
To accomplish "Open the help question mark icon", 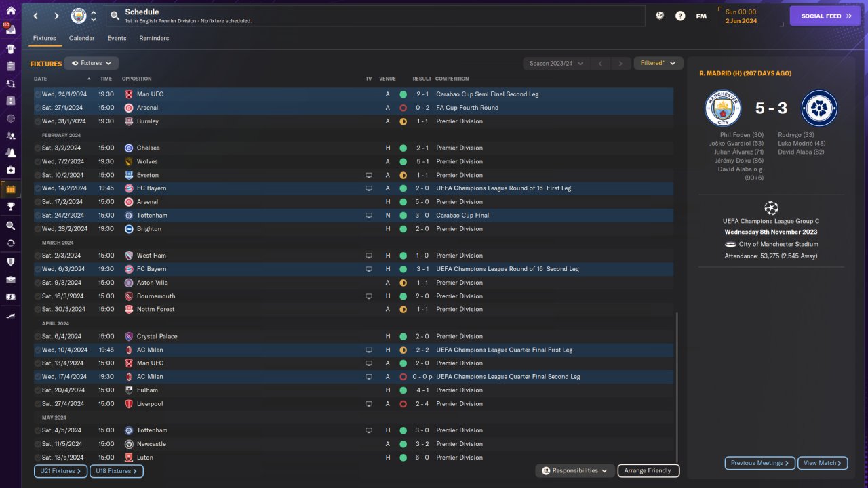I will [x=680, y=16].
